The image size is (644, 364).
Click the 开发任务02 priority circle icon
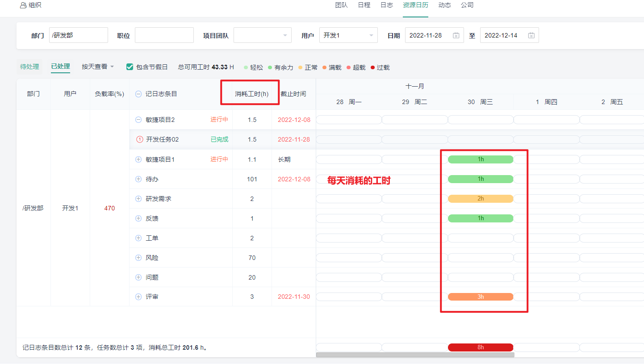[x=140, y=139]
